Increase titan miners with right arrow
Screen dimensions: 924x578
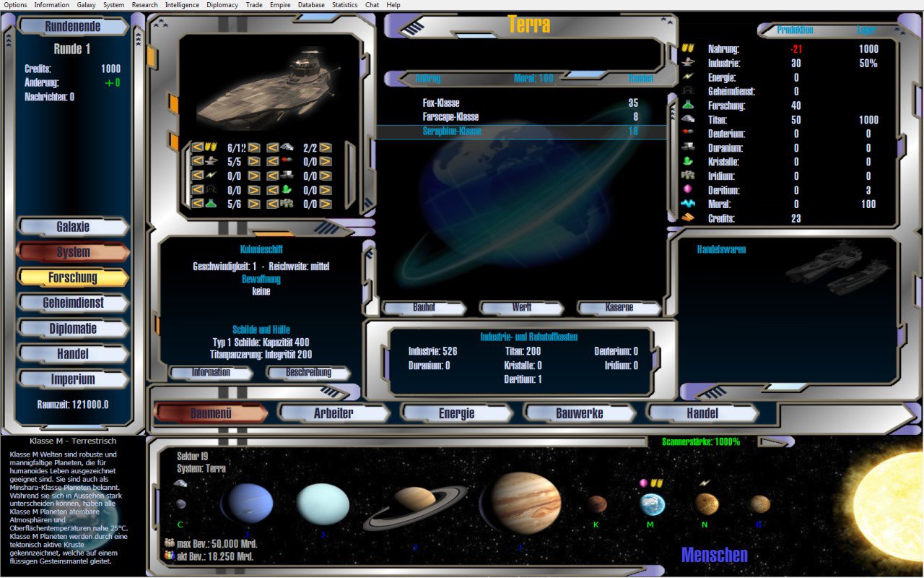(326, 147)
